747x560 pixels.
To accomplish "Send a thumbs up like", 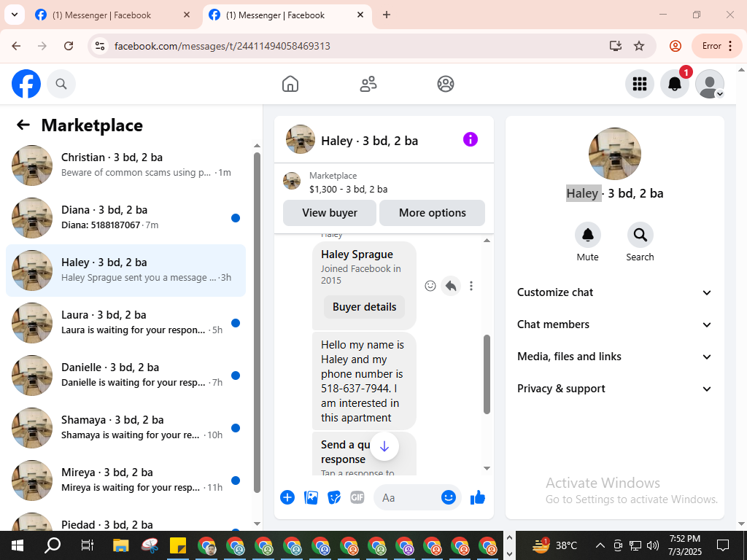I will pyautogui.click(x=477, y=497).
